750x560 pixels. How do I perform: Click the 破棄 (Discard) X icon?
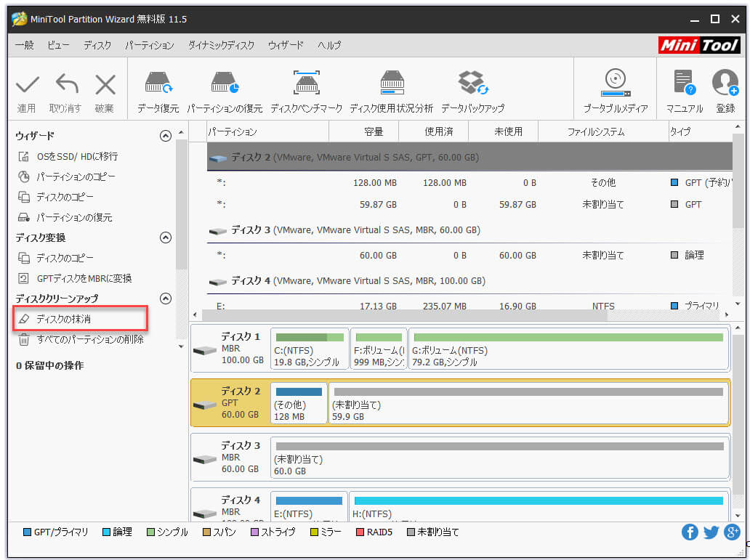pos(105,89)
